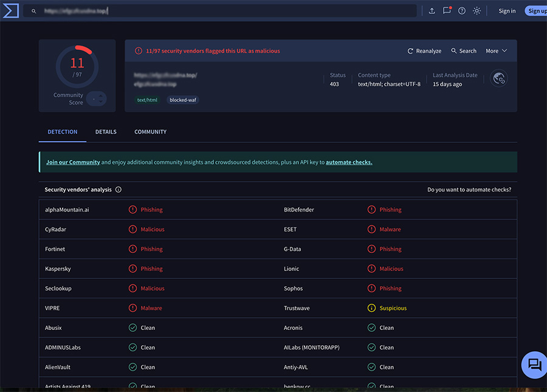
Task: Click the Lionic Malicious alert icon
Action: (371, 269)
